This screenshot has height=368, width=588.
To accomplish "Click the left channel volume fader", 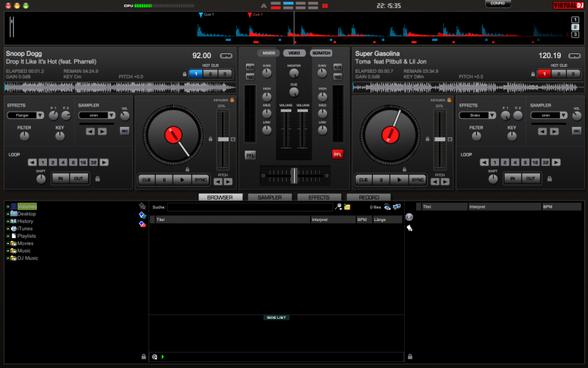I will 286,111.
